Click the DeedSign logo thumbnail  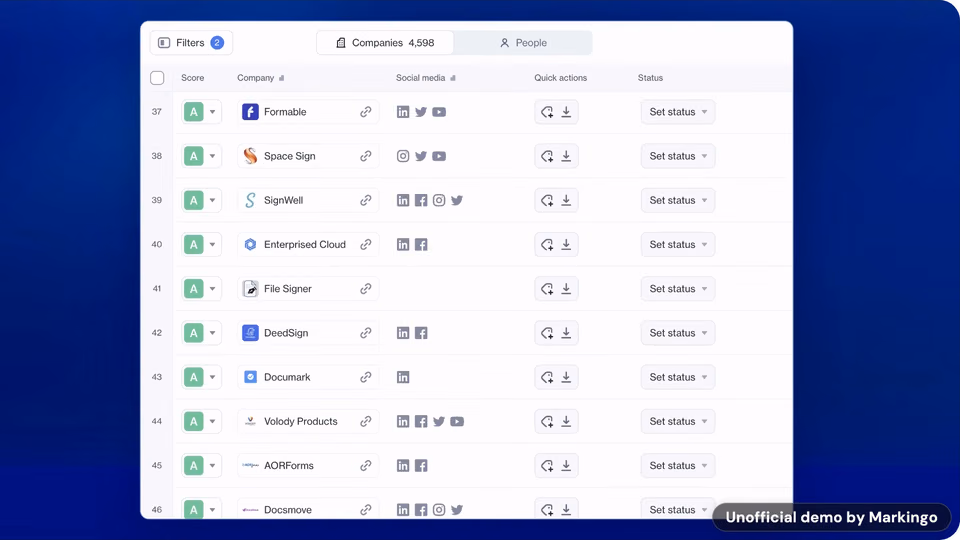click(x=250, y=333)
